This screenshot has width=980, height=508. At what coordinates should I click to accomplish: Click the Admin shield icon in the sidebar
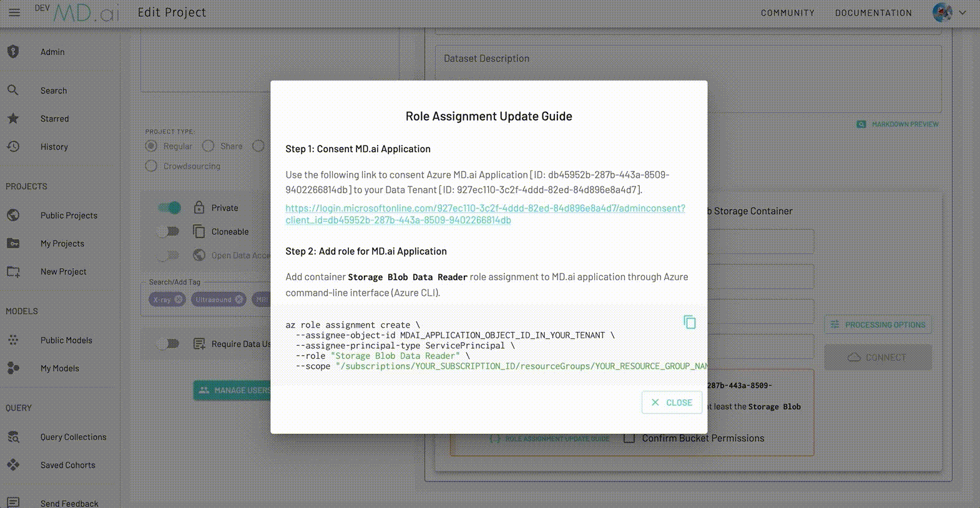click(x=13, y=52)
